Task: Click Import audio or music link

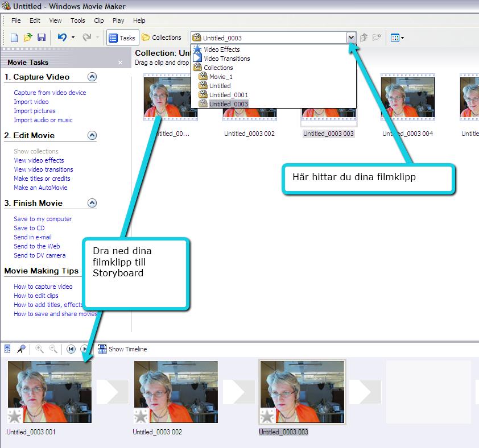Action: tap(43, 120)
